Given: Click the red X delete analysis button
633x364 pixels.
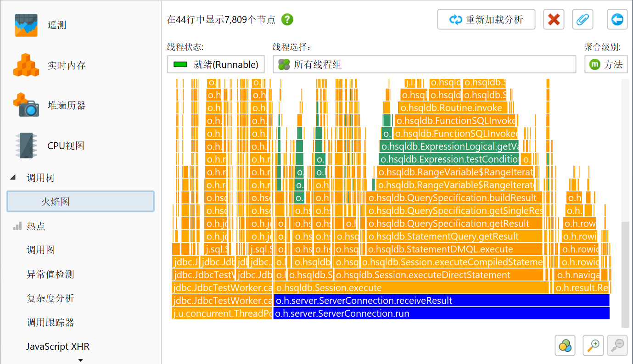Looking at the screenshot, I should [554, 20].
